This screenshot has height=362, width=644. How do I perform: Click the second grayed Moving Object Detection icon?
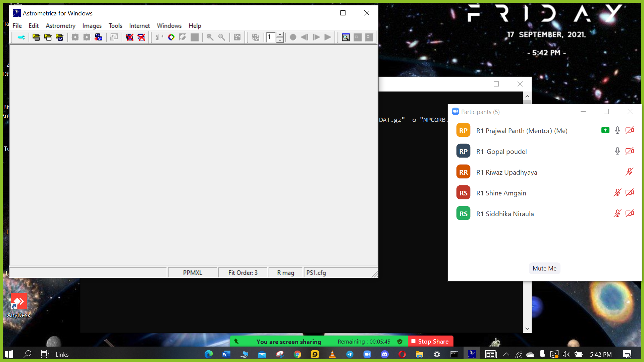(x=87, y=37)
